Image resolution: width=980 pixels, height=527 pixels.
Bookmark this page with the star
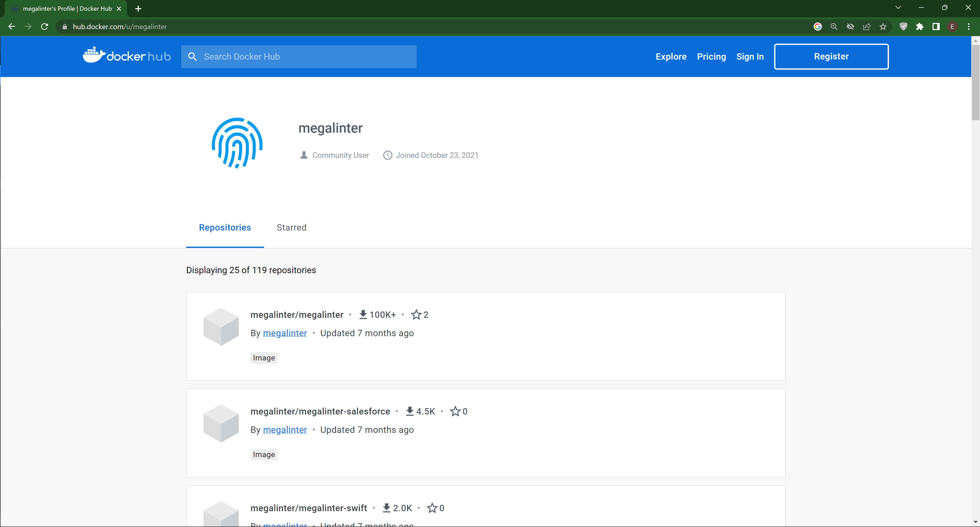(883, 27)
